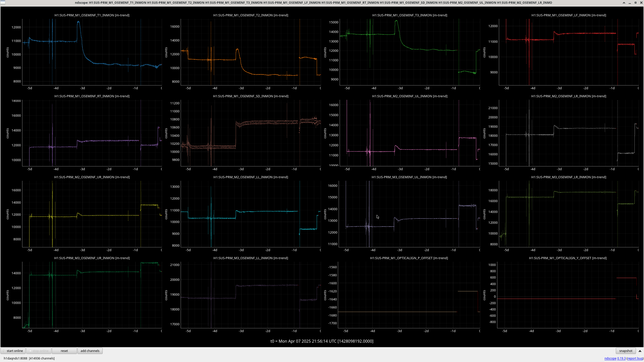Select the M2_OSEMINF_UR_INMON plot title

point(92,177)
